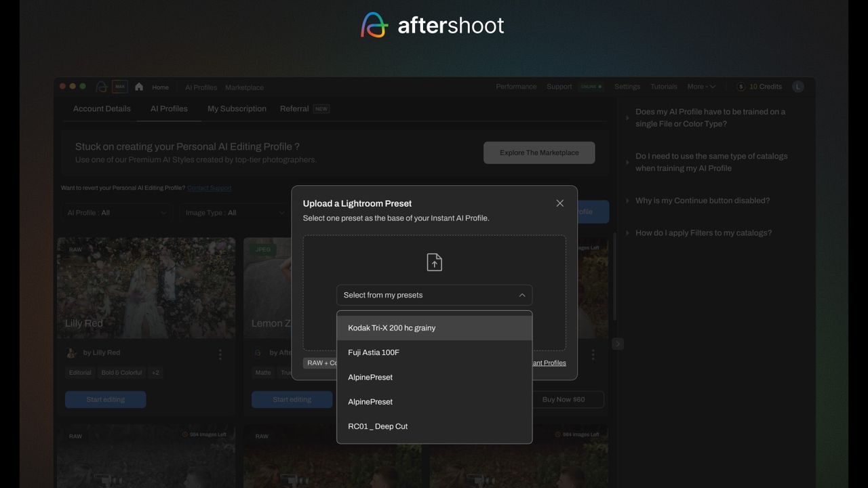Viewport: 868px width, 488px height.
Task: Click the Matte tag on Lemon card
Action: coord(263,373)
